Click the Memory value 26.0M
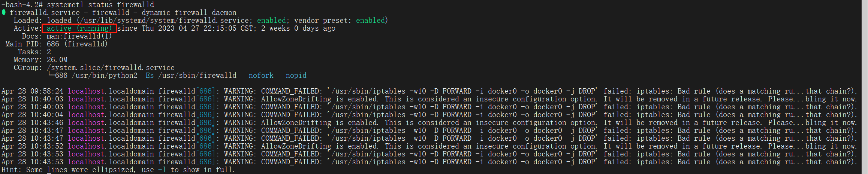The width and height of the screenshot is (868, 174). 57,60
